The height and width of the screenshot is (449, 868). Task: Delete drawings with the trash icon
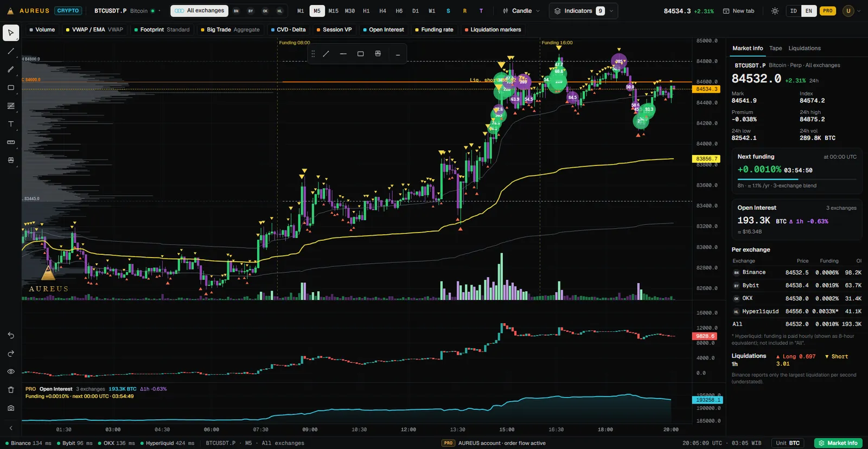11,390
